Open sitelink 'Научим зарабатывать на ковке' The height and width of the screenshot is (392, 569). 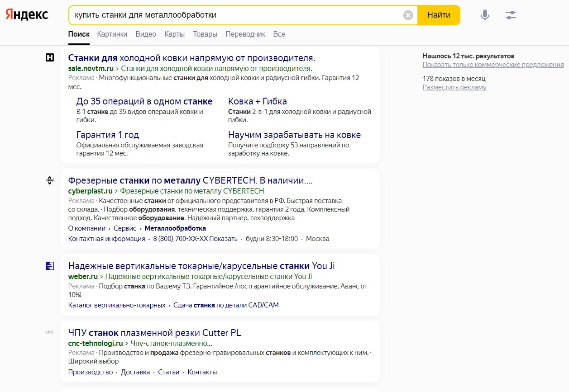tap(295, 135)
